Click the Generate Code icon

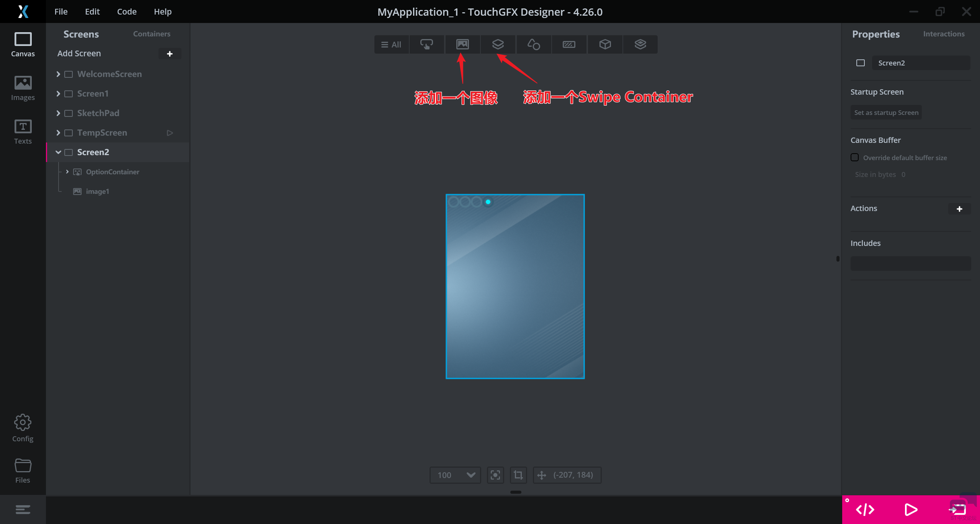(865, 509)
